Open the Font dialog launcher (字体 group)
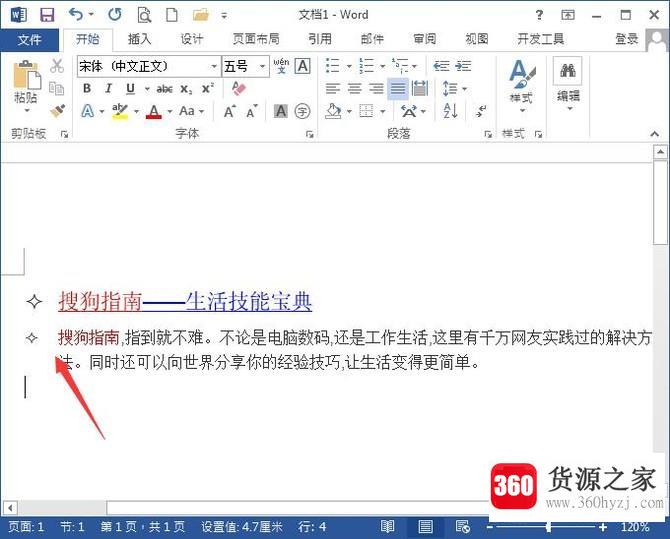Screen dimensions: 670x539 [x=309, y=135]
